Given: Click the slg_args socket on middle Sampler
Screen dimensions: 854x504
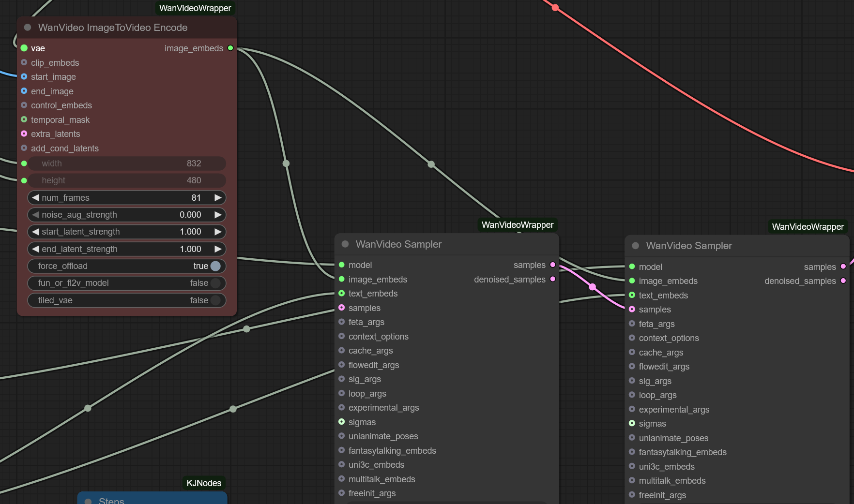Looking at the screenshot, I should [x=342, y=379].
